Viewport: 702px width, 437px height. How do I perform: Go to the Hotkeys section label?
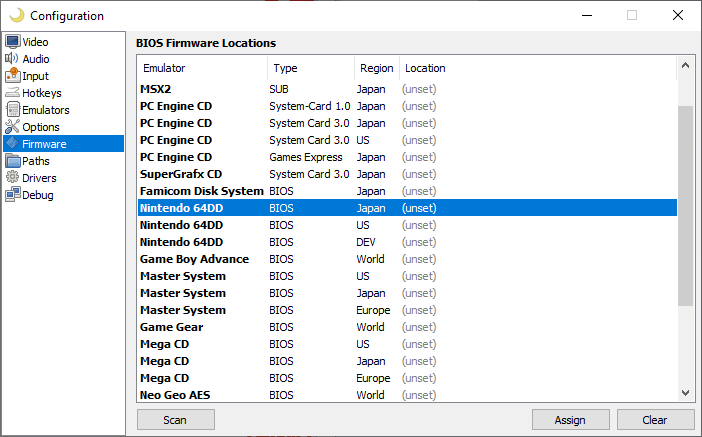tap(42, 93)
